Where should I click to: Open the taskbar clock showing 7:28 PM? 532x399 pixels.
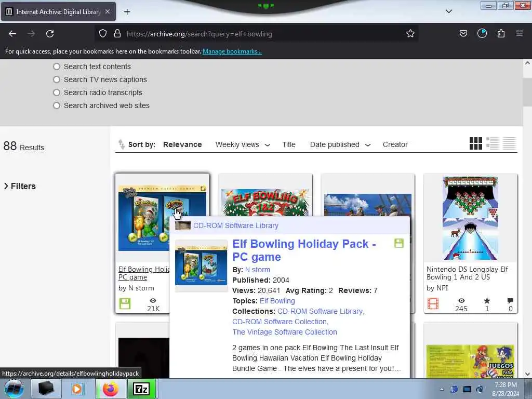pyautogui.click(x=506, y=389)
